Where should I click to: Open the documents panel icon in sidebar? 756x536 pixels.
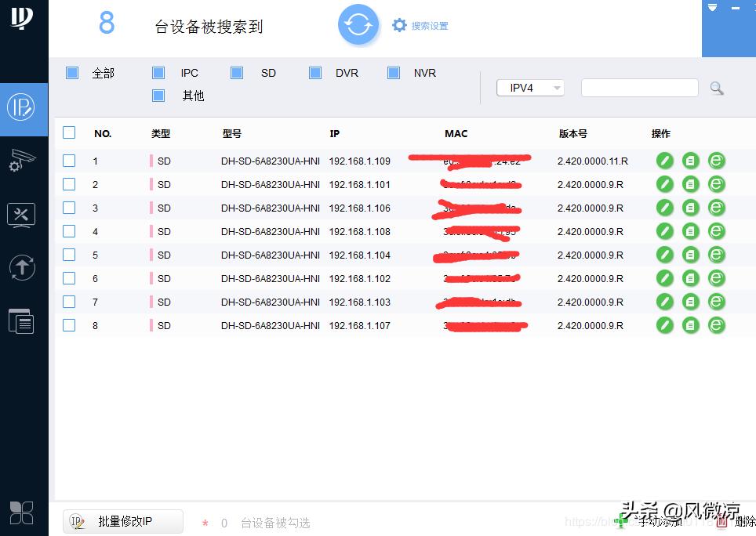coord(21,321)
